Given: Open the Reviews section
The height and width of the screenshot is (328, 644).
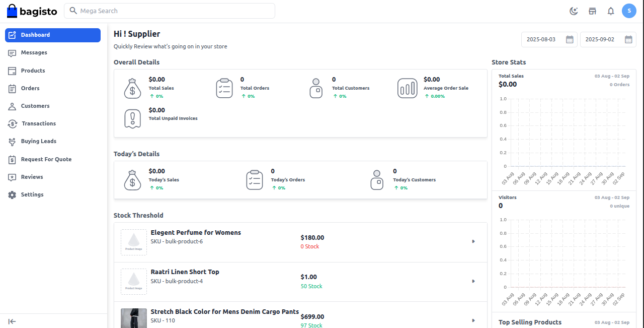Looking at the screenshot, I should coord(32,177).
